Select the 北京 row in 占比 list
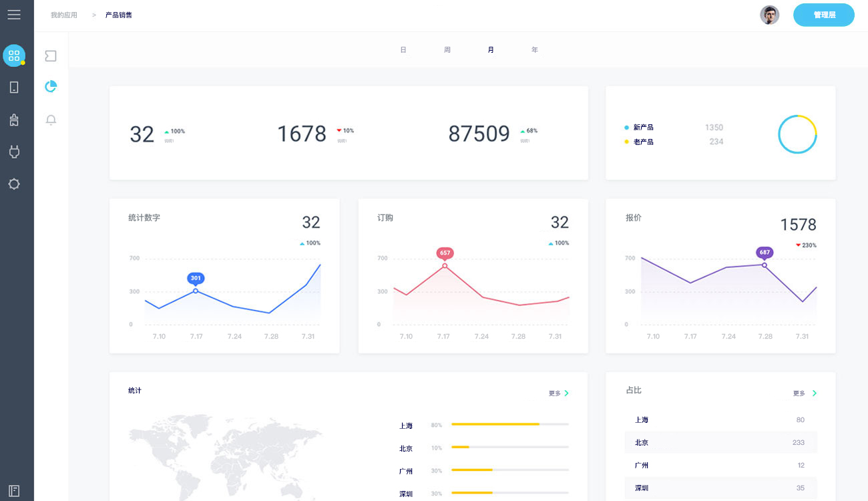The image size is (868, 501). pyautogui.click(x=720, y=442)
